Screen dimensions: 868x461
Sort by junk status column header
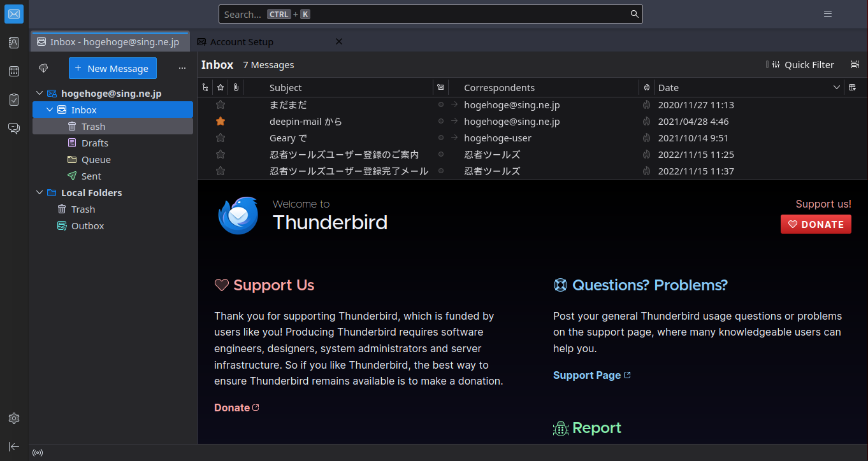point(646,87)
